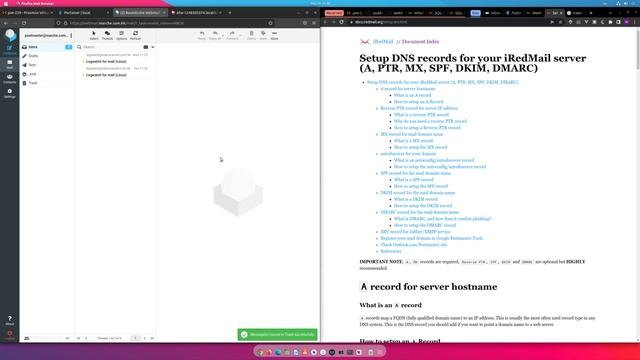Open the Junk folder
Screen dimensions: 640x360
click(47, 74)
